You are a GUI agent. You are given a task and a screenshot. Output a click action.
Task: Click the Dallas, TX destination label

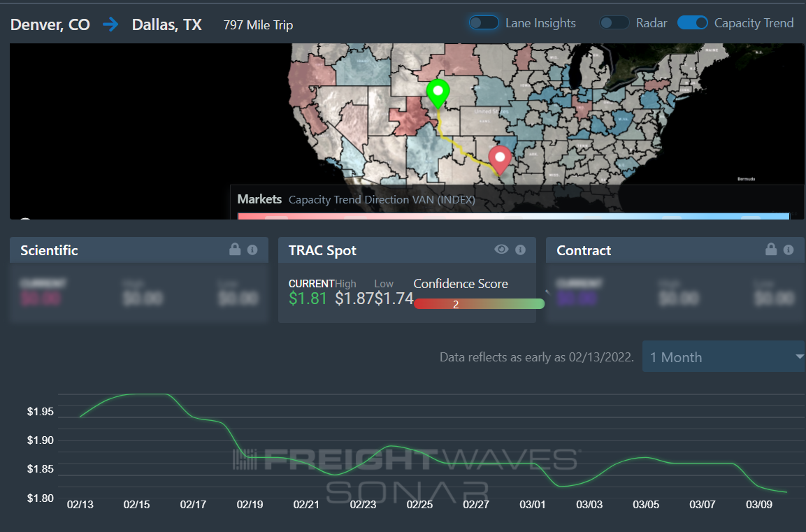click(x=167, y=24)
